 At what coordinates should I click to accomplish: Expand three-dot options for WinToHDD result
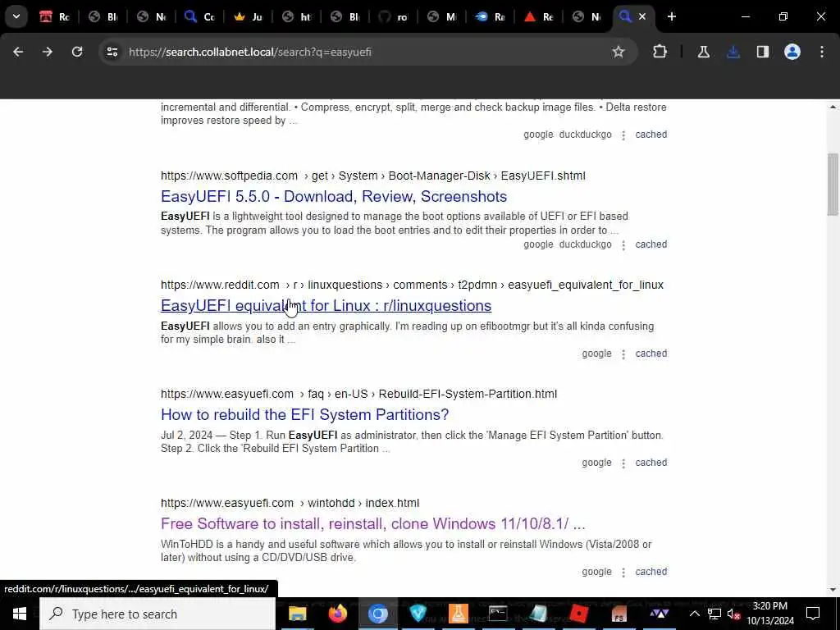623,572
